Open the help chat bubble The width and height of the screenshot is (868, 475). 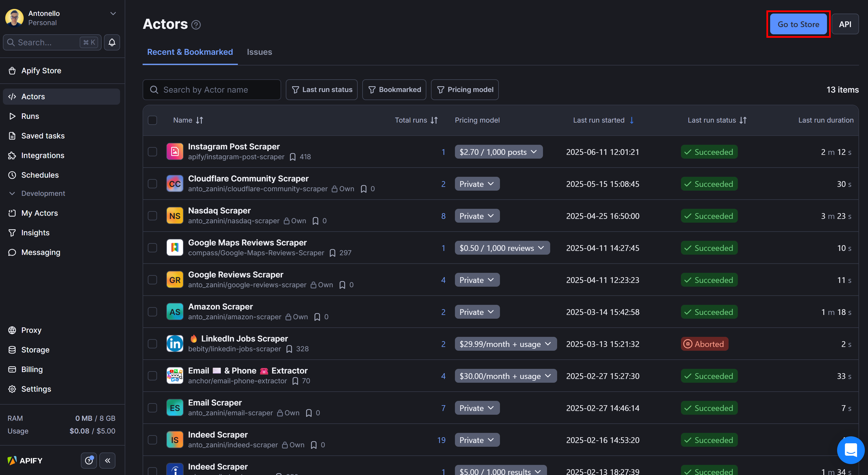(850, 450)
